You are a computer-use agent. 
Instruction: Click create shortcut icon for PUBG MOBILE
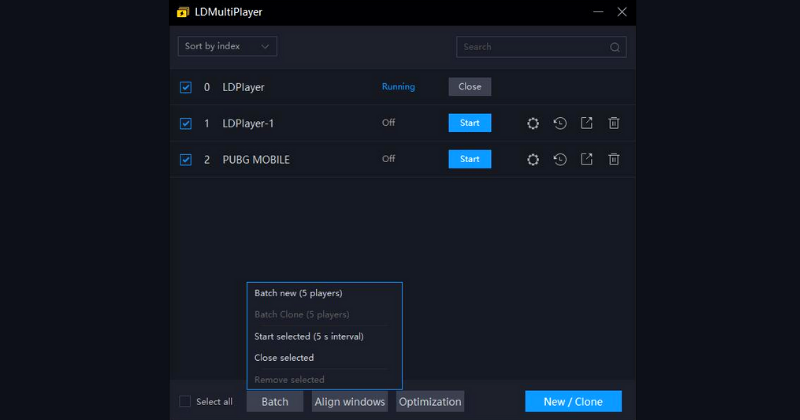[x=587, y=159]
